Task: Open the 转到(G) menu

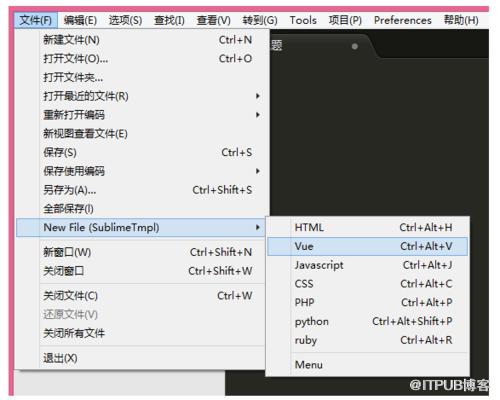Action: [x=260, y=20]
